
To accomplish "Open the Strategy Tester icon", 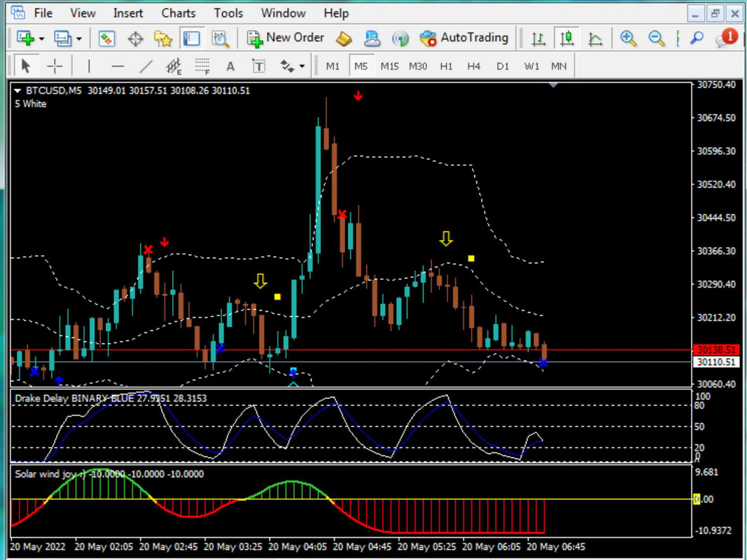I will pyautogui.click(x=220, y=38).
